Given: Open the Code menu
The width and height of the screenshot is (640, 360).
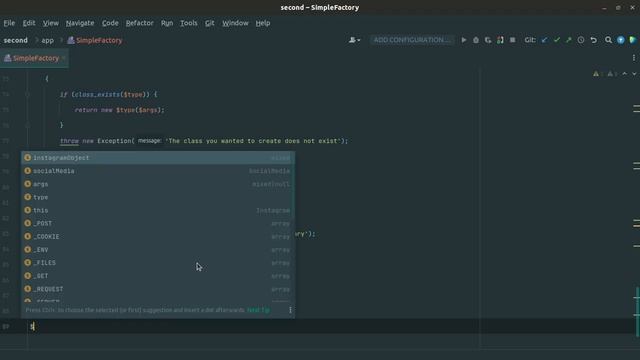Looking at the screenshot, I should pos(110,23).
